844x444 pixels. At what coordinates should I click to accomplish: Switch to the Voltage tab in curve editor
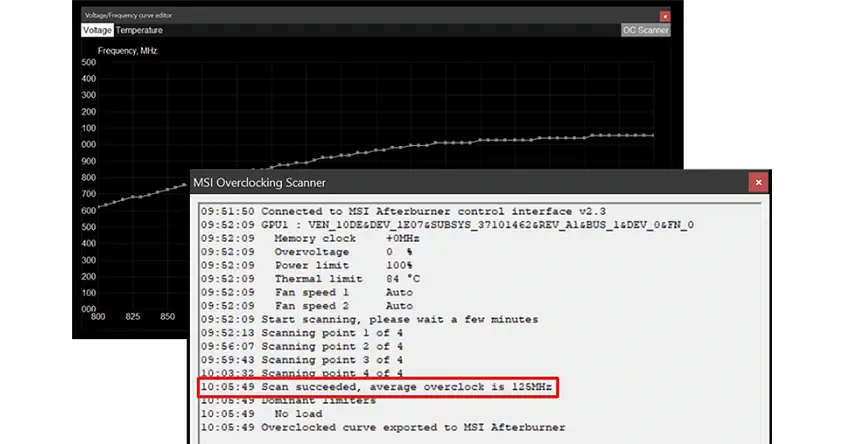tap(97, 30)
